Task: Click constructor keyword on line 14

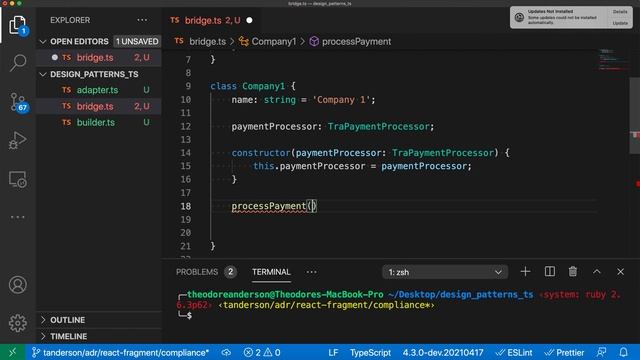Action: click(x=261, y=153)
